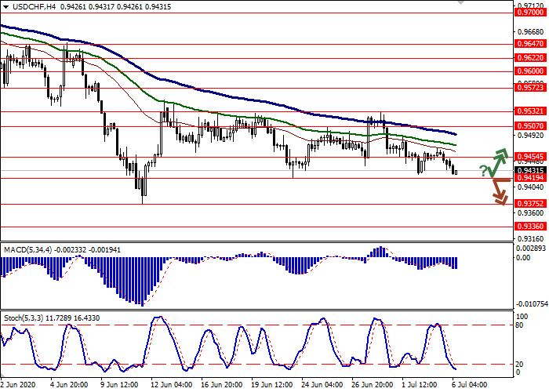Click the 0.9622 price level label
549x392 pixels.
click(x=530, y=58)
